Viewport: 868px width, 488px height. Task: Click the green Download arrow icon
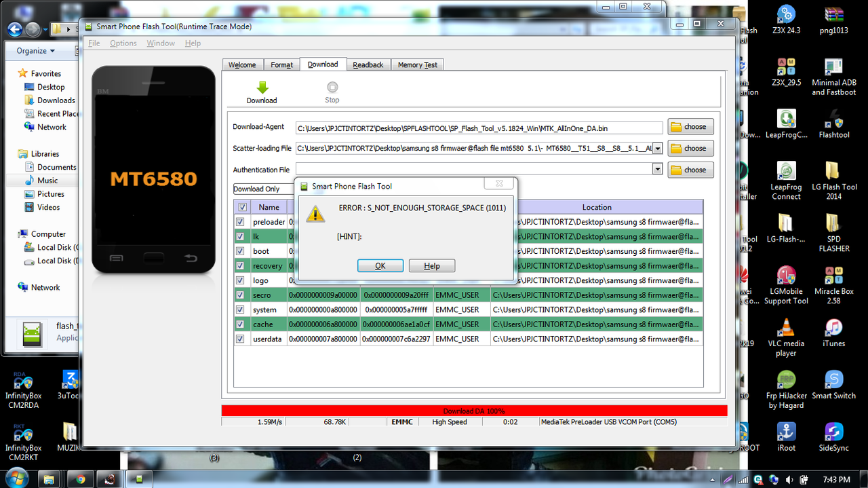tap(262, 88)
